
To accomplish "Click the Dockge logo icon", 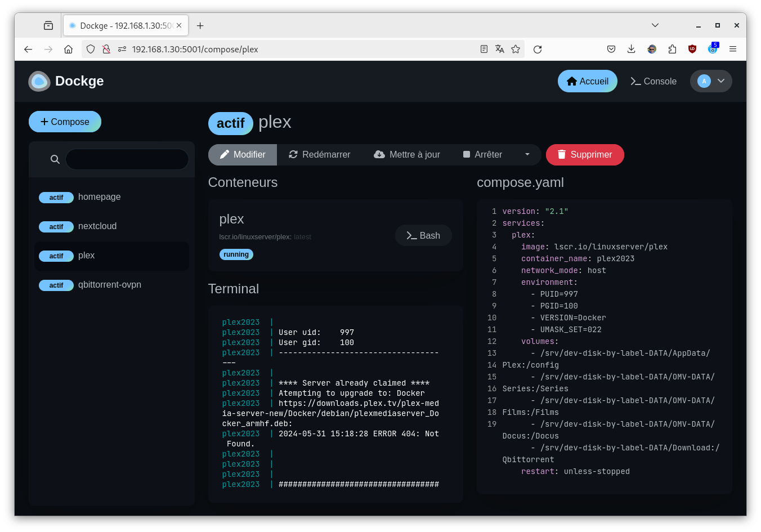I will pos(39,81).
